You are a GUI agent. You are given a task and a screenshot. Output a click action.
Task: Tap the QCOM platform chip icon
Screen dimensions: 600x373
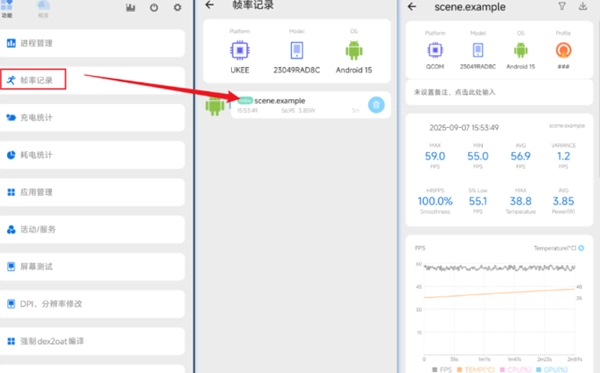tap(435, 50)
